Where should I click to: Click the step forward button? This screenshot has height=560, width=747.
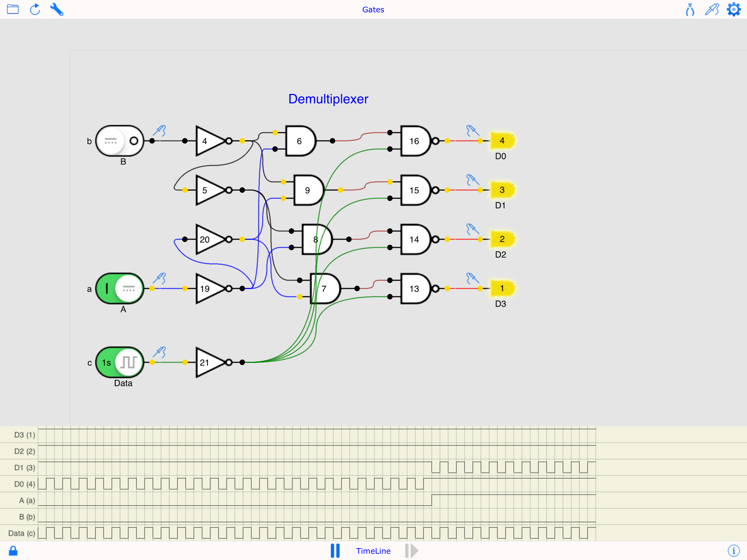click(411, 550)
